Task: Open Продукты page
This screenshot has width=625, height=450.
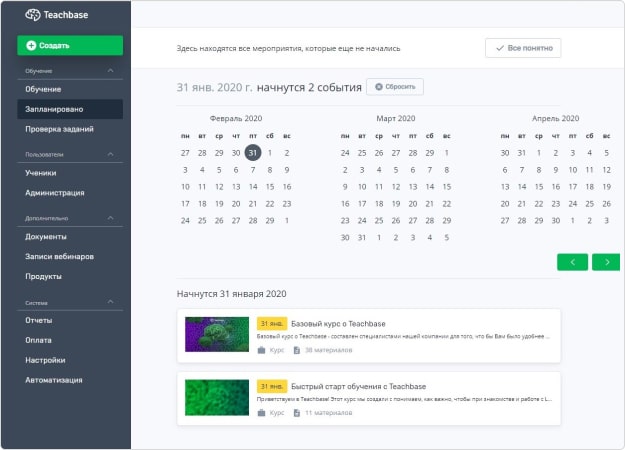Action: coord(70,276)
